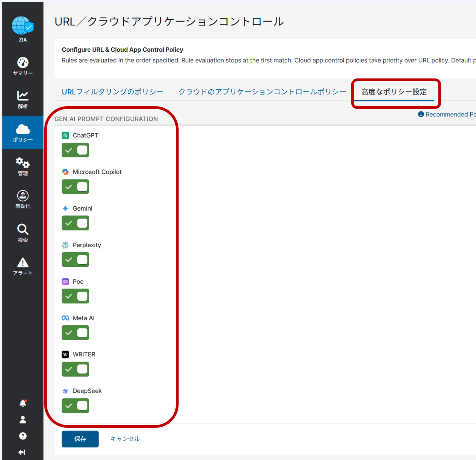Click the Gemini label text
The height and width of the screenshot is (460, 476).
pos(82,209)
